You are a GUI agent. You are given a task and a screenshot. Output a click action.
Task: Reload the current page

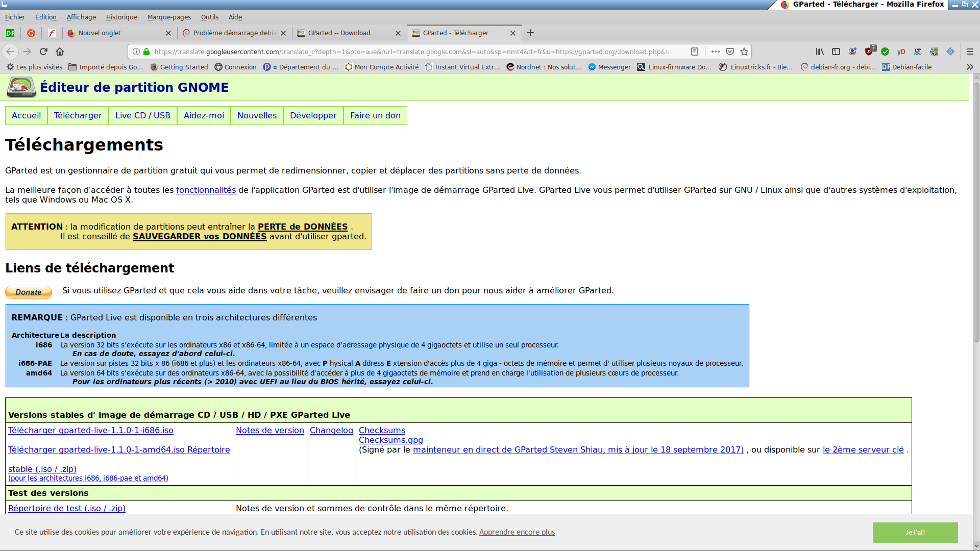[43, 52]
